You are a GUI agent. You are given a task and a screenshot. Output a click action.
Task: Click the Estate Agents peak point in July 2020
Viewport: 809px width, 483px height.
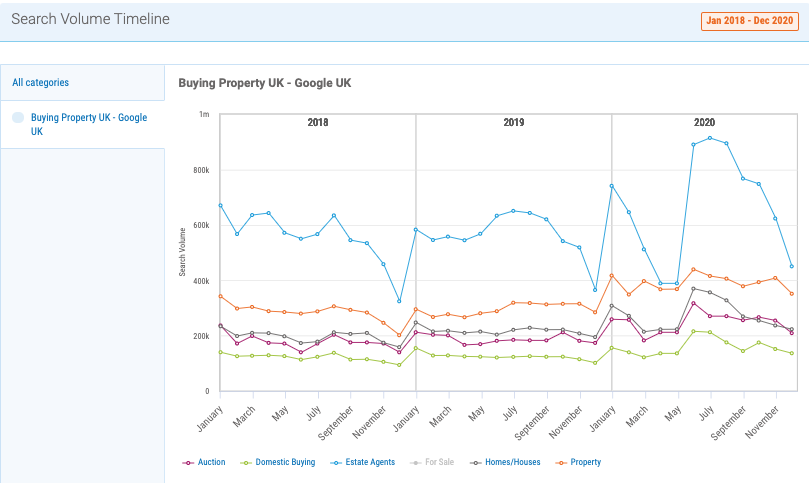click(710, 138)
